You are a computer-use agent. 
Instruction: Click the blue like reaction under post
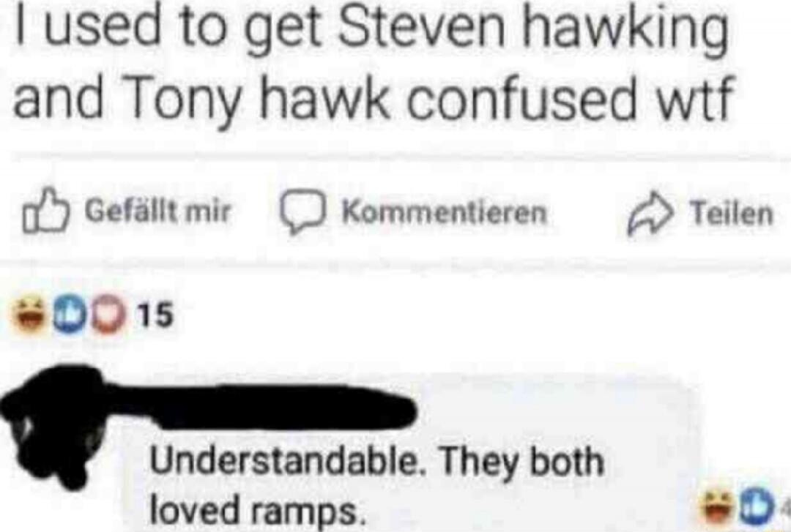(x=70, y=315)
